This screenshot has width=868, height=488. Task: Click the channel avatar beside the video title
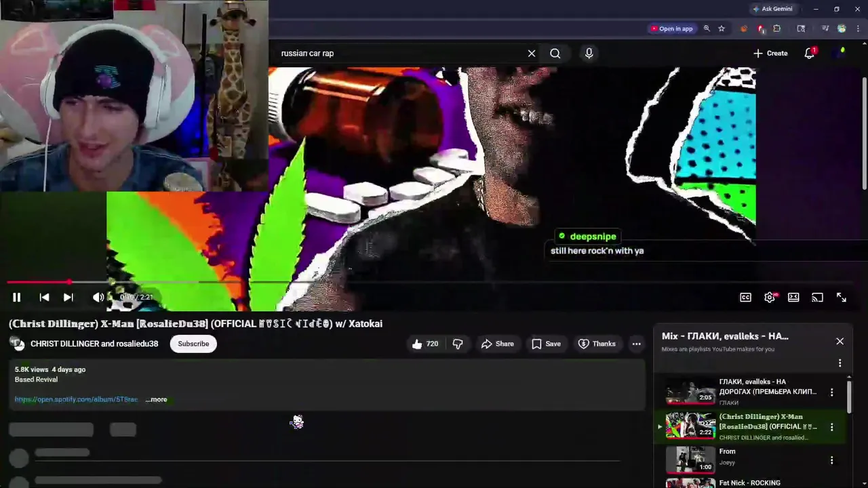click(x=18, y=344)
